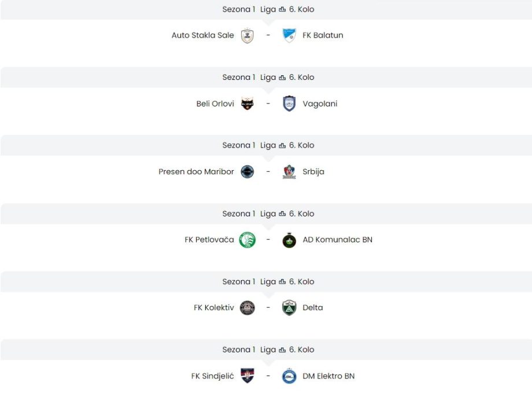The height and width of the screenshot is (401, 532).
Task: Click the FK Sindjelić shield badge
Action: 247,376
